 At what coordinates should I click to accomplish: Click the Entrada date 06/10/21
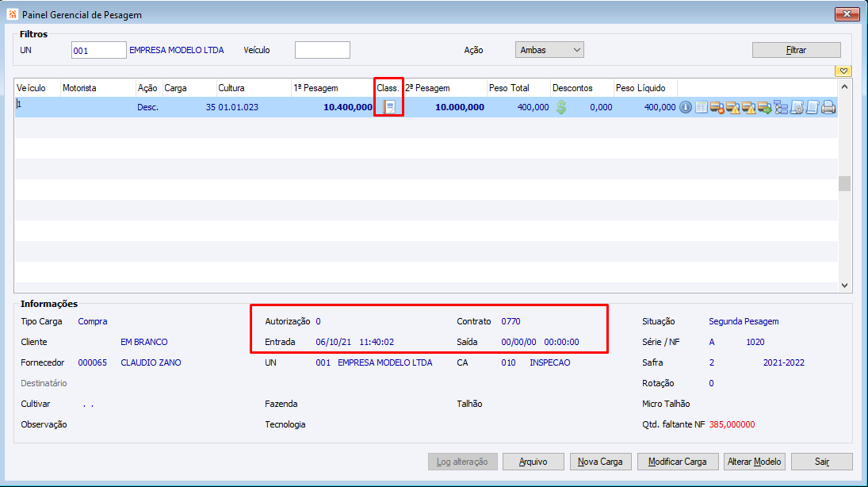(x=333, y=342)
